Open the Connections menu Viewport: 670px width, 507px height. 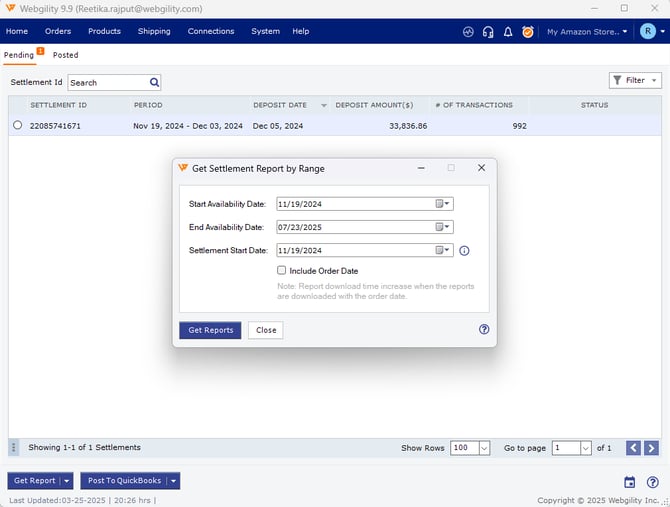[211, 32]
